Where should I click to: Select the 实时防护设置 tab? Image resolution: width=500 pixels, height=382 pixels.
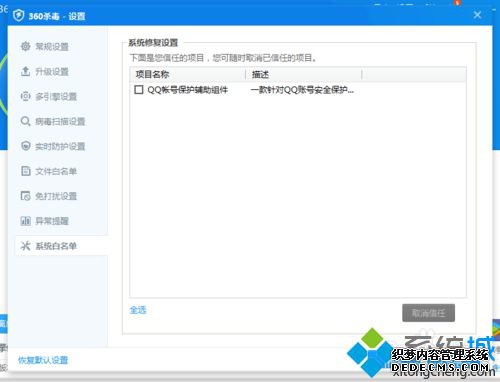click(x=60, y=146)
